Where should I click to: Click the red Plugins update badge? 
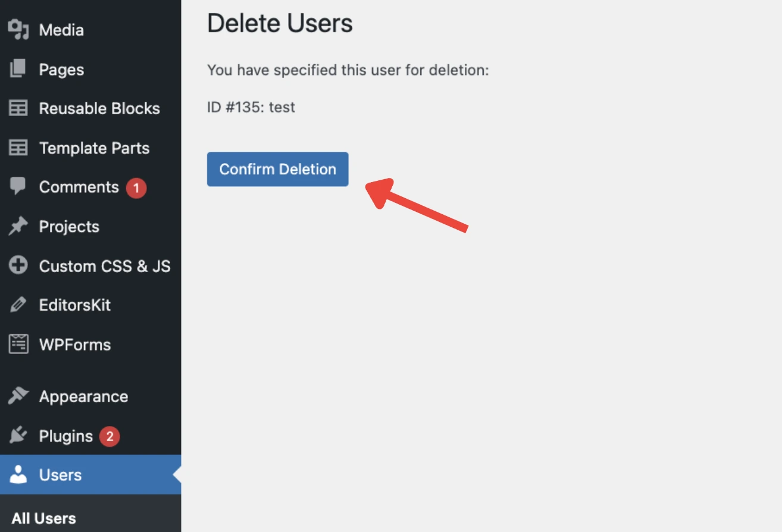point(110,437)
